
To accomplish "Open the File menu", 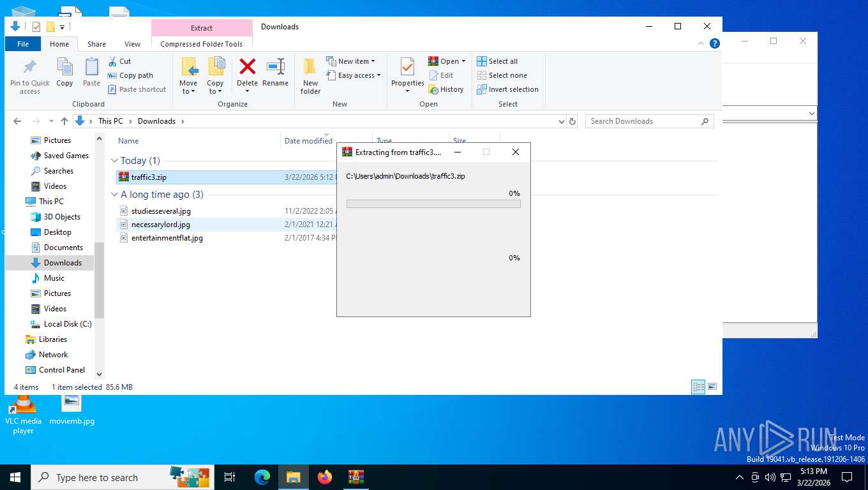I will click(23, 44).
